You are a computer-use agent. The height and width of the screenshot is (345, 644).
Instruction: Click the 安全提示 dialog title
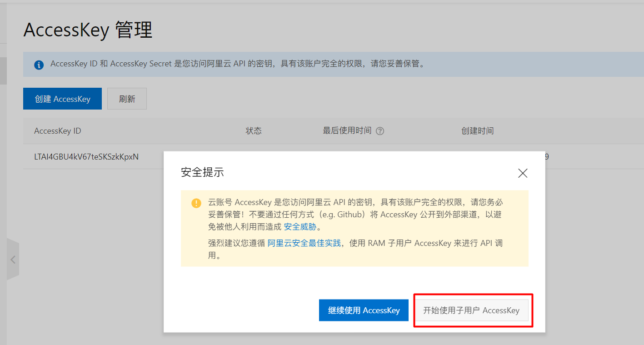coord(202,173)
